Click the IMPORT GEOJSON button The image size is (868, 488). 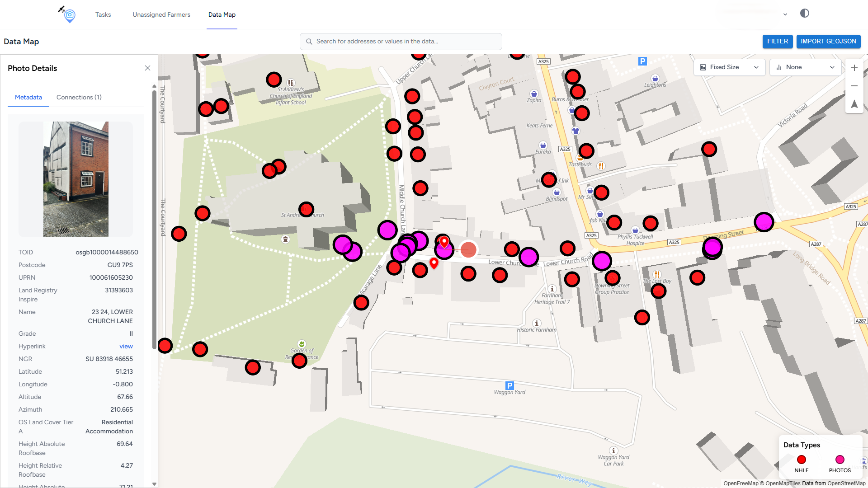pos(828,42)
